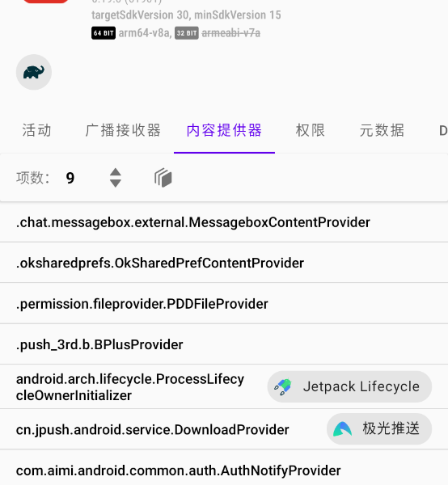The height and width of the screenshot is (485, 448).
Task: Click the Gradle elephant icon
Action: [34, 72]
